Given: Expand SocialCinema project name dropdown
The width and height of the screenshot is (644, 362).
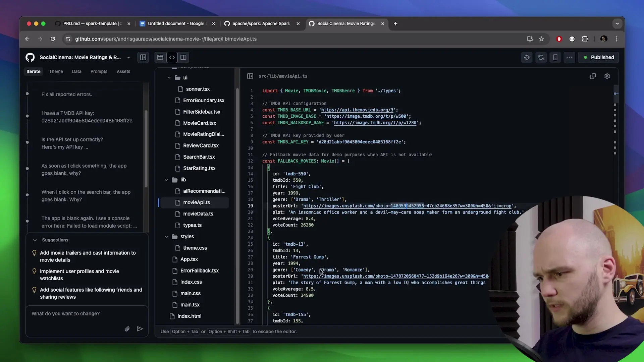Looking at the screenshot, I should point(128,58).
